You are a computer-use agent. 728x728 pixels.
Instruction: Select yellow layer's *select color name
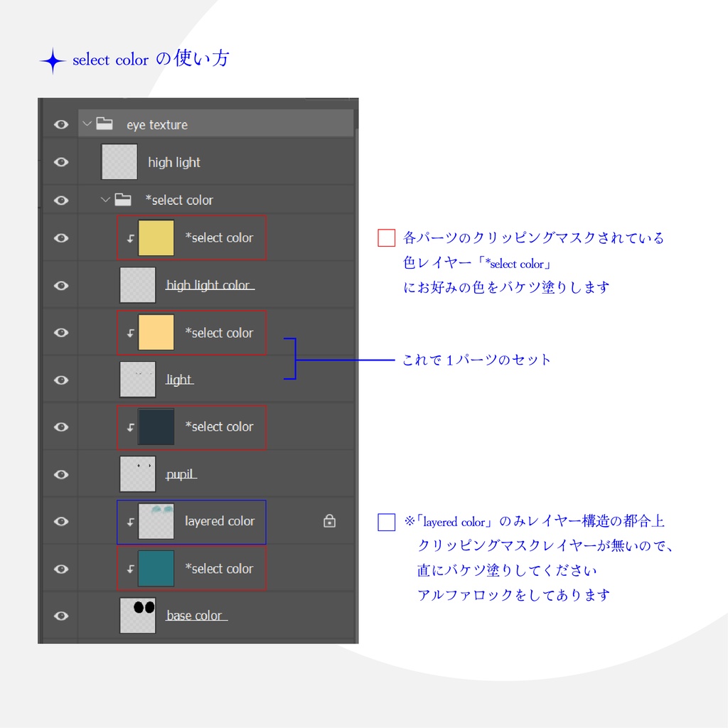pyautogui.click(x=219, y=237)
